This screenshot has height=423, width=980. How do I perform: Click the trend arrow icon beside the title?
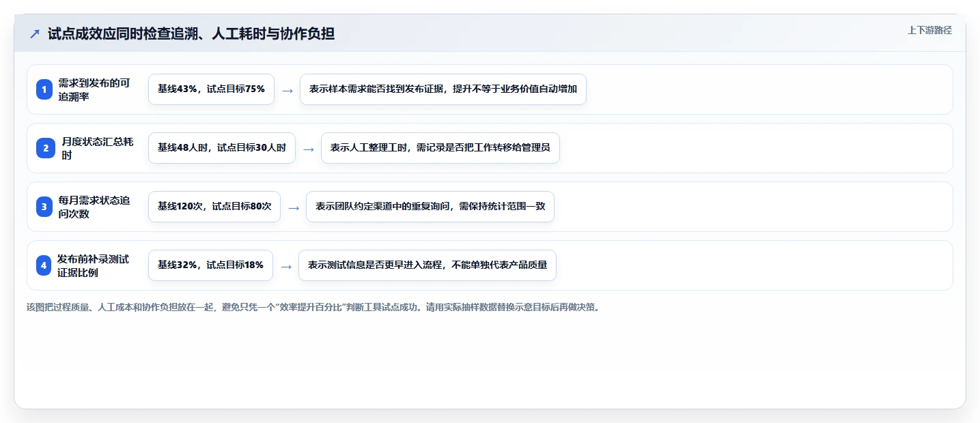35,33
